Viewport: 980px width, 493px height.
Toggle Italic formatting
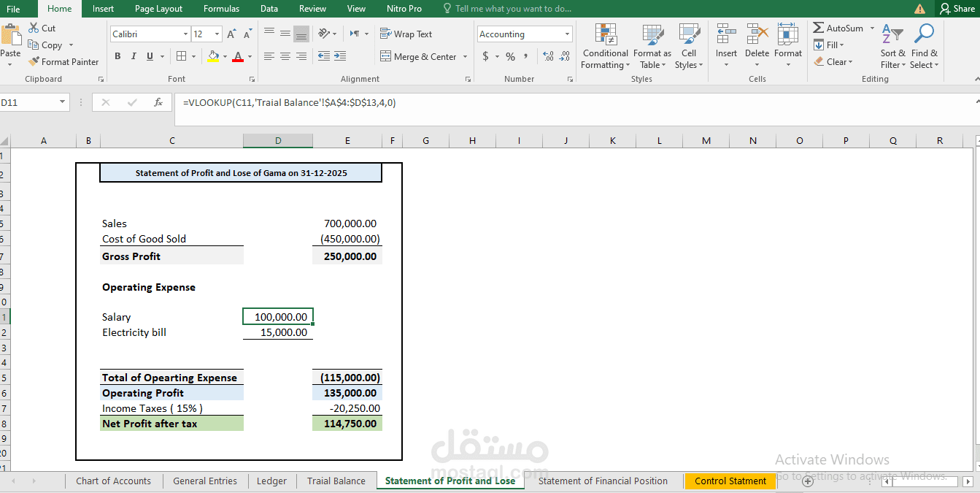pos(134,56)
